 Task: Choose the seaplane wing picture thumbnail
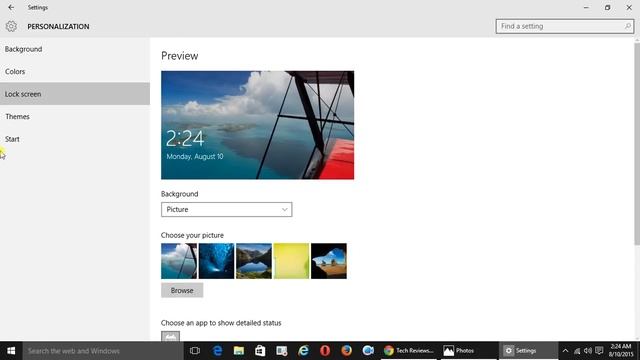click(179, 261)
